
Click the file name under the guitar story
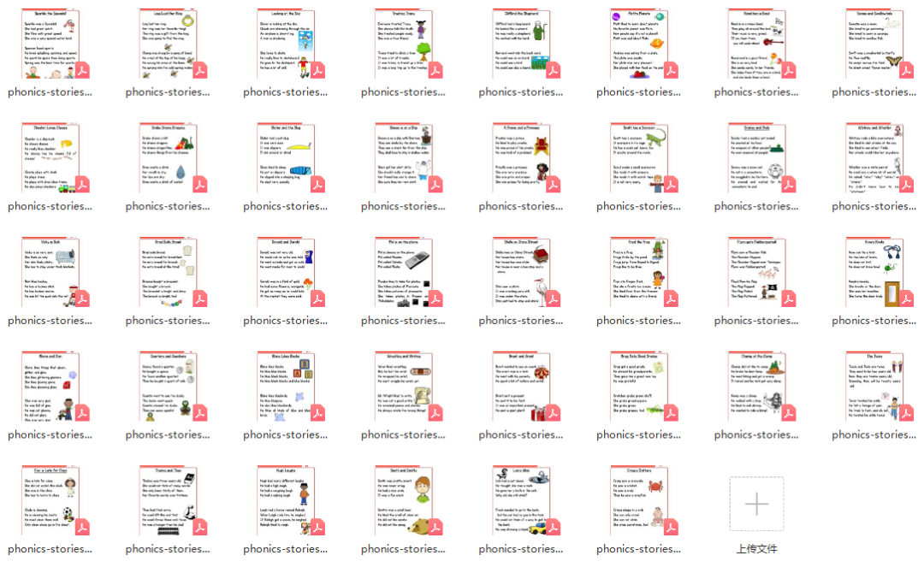click(x=756, y=92)
